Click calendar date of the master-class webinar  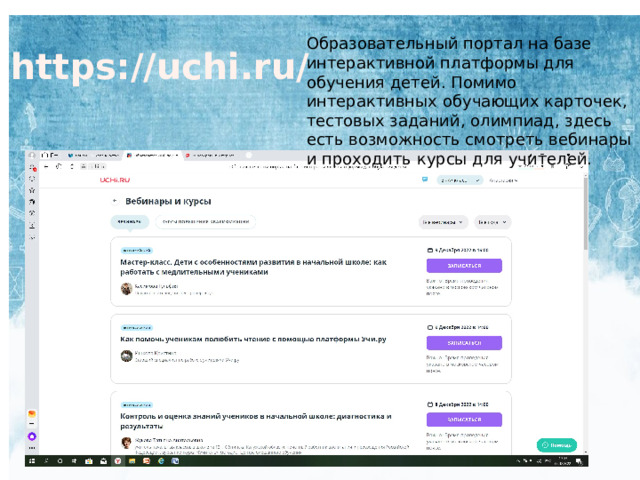458,250
